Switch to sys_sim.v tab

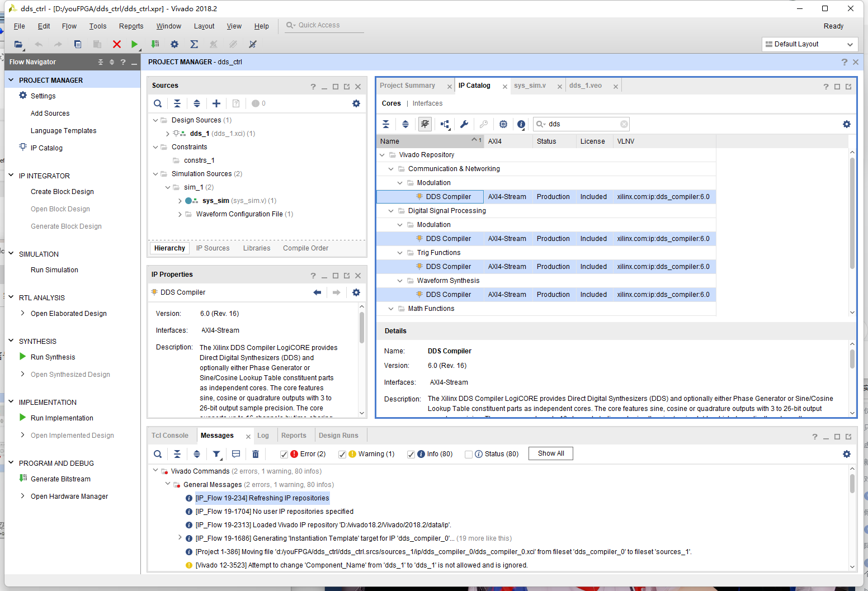click(x=530, y=86)
